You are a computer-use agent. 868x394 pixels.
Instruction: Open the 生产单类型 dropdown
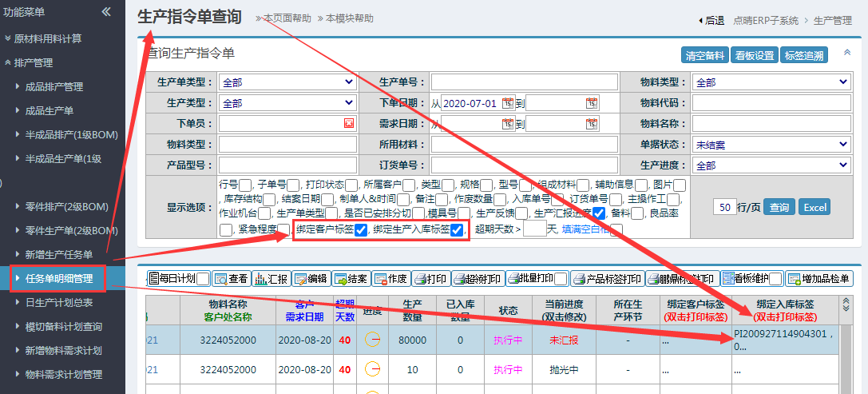click(287, 82)
